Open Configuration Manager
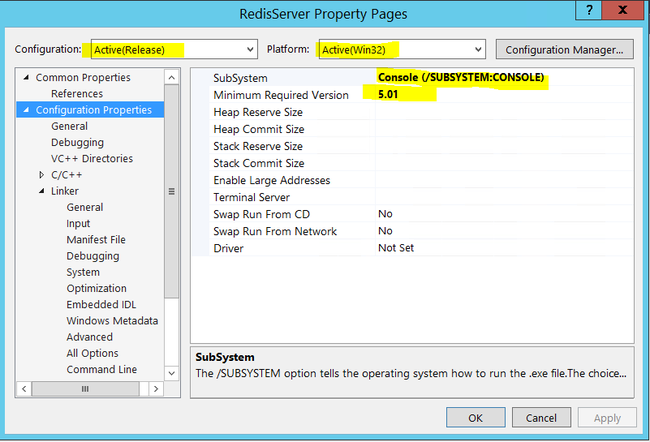This screenshot has width=650, height=442. [x=563, y=49]
